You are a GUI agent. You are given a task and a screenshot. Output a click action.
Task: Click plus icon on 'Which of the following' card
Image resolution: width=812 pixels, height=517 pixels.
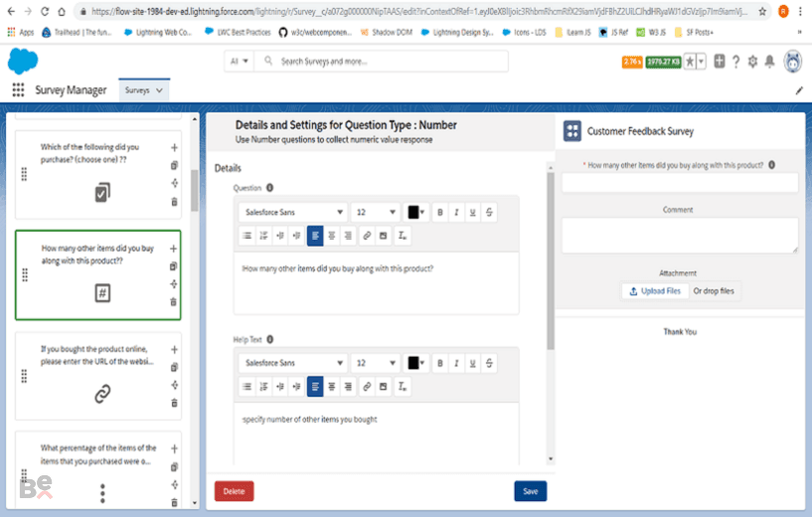point(175,147)
